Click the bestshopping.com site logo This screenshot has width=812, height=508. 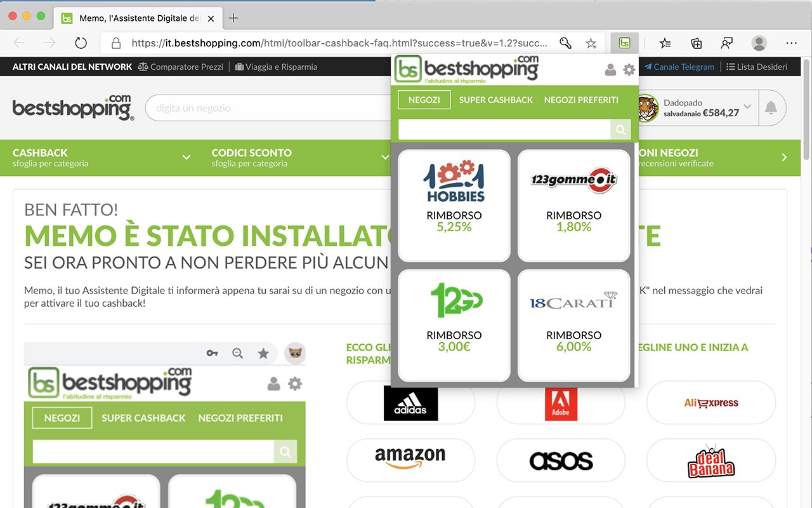pos(73,107)
